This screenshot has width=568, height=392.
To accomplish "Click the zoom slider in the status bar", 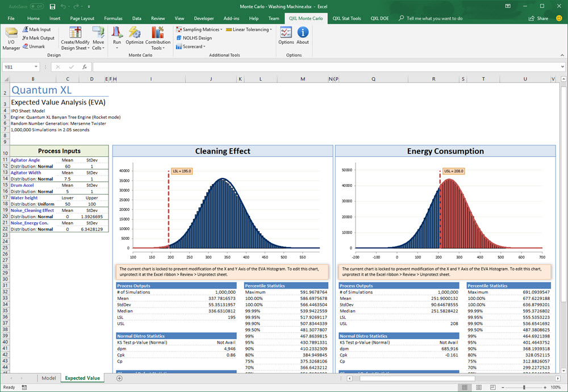I will click(524, 387).
